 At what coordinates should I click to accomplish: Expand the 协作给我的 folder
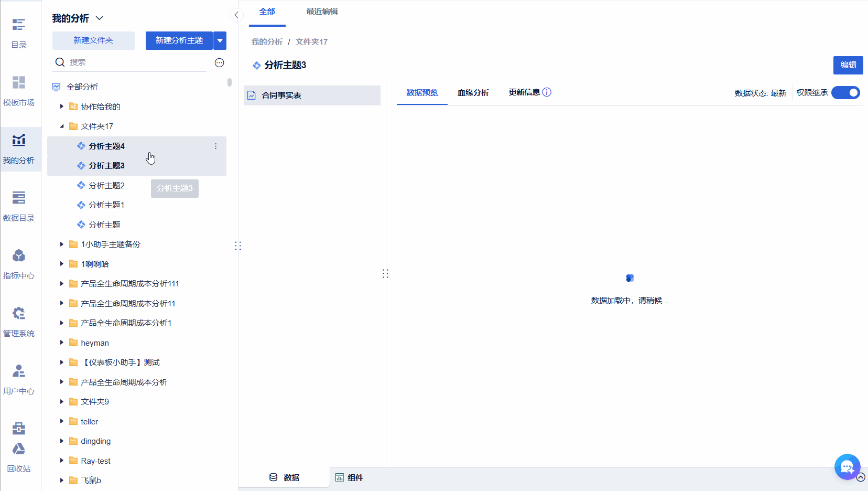61,106
